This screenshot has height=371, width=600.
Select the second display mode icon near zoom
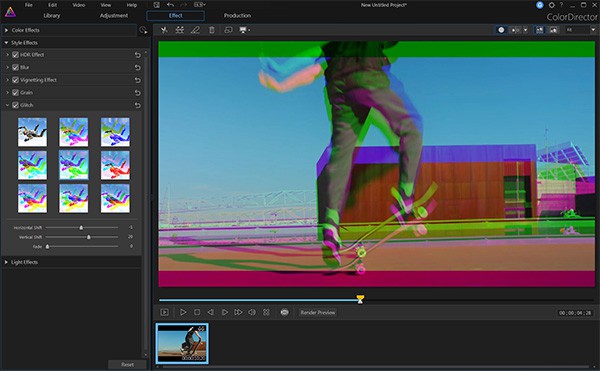(x=553, y=30)
